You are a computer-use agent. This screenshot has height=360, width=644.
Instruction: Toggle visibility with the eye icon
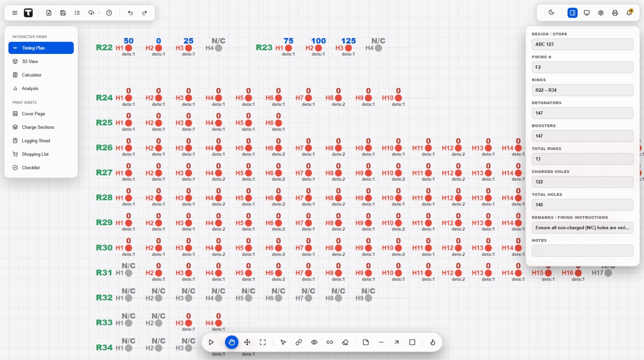[314, 342]
